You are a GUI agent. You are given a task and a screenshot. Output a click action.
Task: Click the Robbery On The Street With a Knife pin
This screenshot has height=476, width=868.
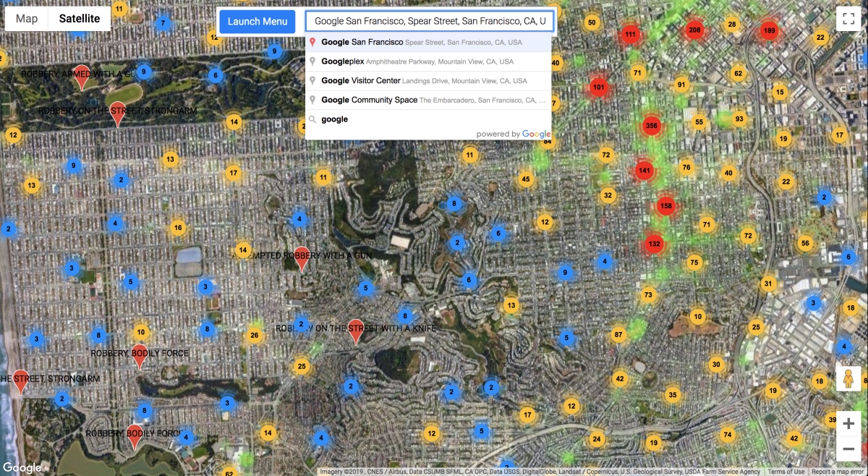(x=355, y=331)
